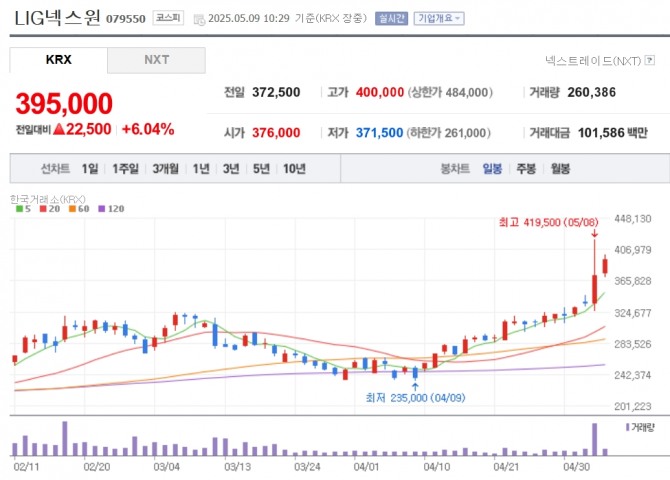Click the purple 120-day moving average legend
Image resolution: width=670 pixels, height=480 pixels.
coord(110,208)
